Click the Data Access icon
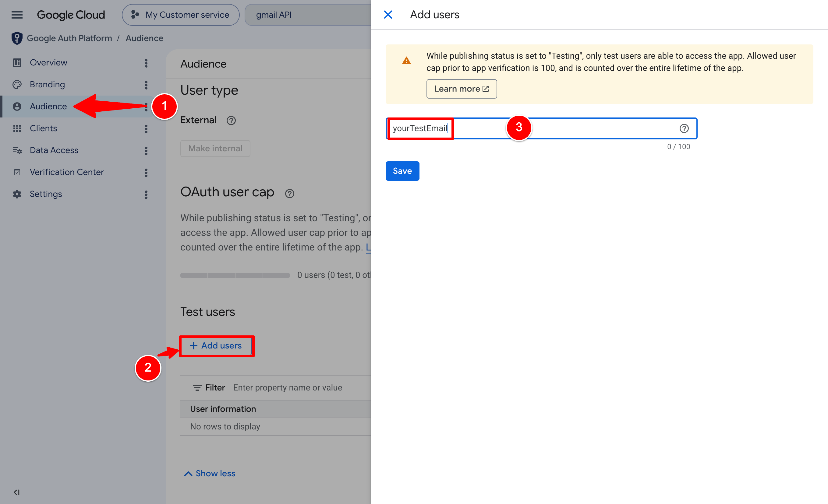Screen dimensions: 828x504 [x=17, y=150]
